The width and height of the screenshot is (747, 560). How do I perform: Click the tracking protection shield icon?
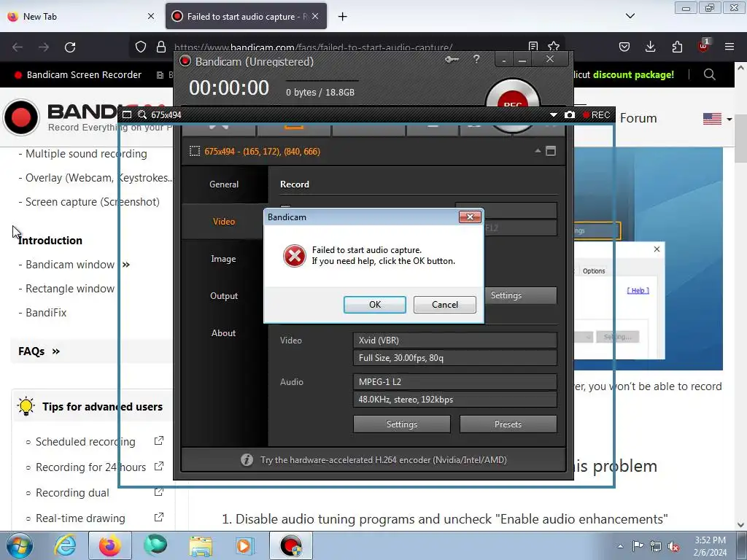coord(141,47)
